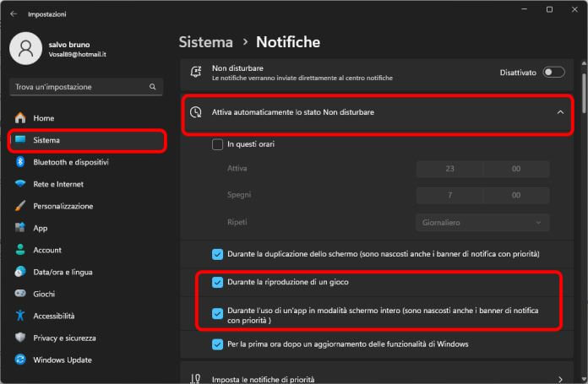Click the Account person icon
This screenshot has height=384, width=588.
tap(20, 250)
